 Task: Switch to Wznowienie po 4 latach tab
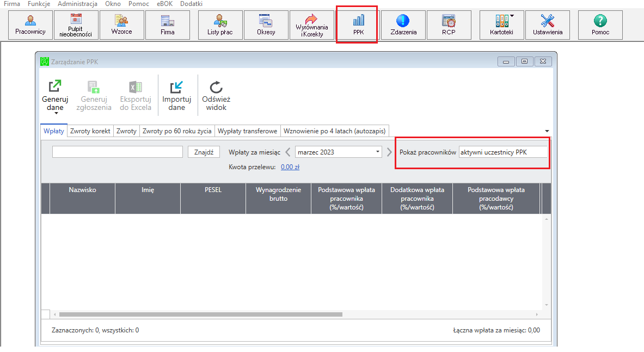(334, 131)
